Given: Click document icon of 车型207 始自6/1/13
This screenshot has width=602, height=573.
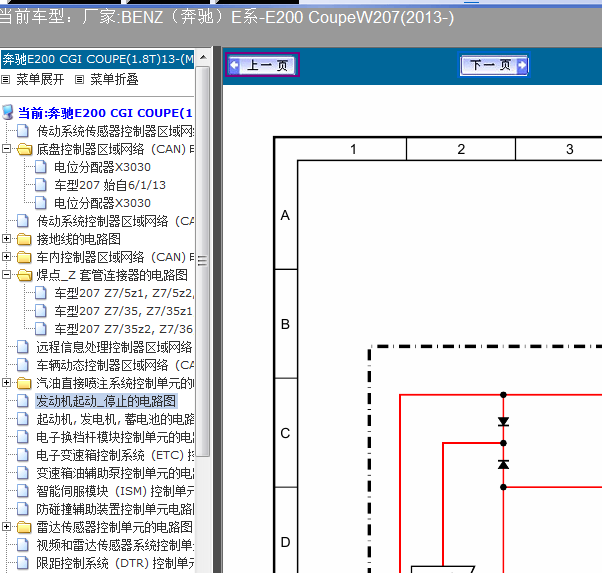Looking at the screenshot, I should click(41, 185).
